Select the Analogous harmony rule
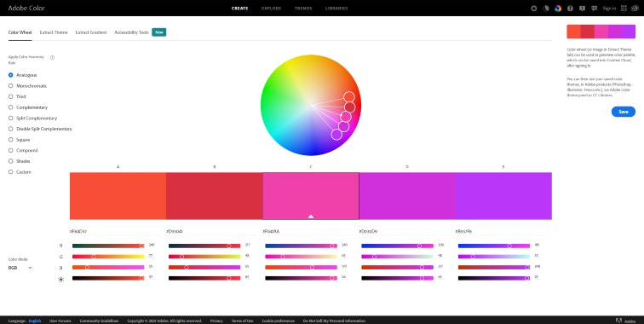Image resolution: width=644 pixels, height=324 pixels. point(23,75)
